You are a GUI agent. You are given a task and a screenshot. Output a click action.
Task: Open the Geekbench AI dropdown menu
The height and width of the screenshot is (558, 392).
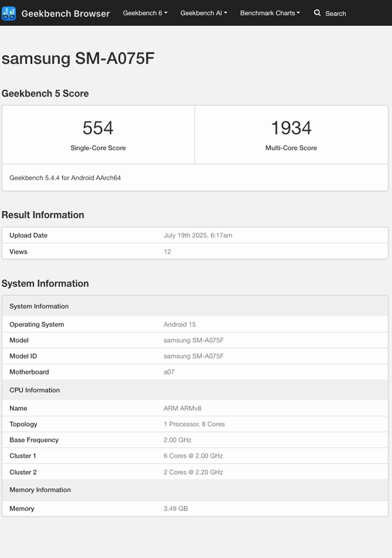click(x=204, y=13)
